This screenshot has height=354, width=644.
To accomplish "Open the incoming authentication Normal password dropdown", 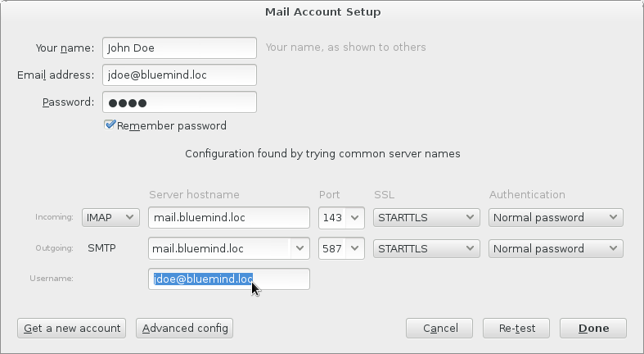I will pyautogui.click(x=556, y=217).
